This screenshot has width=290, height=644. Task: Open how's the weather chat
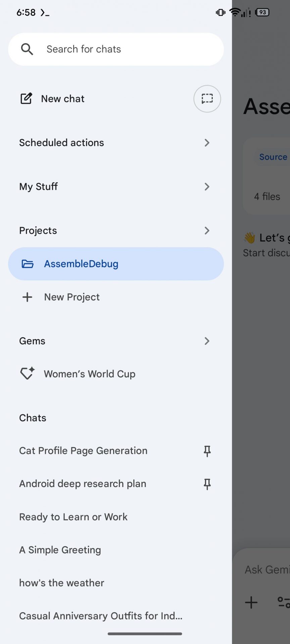click(62, 583)
